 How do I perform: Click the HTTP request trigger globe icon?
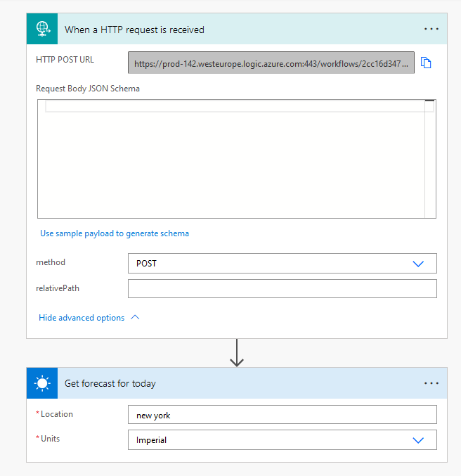coord(42,29)
